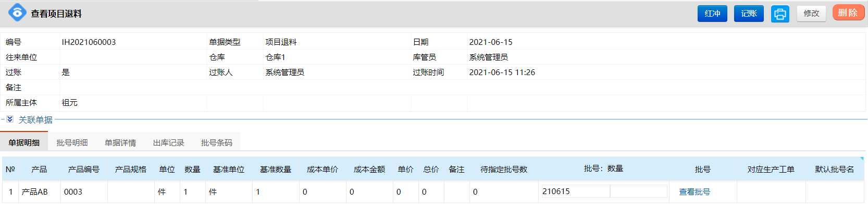Click the 记账 button
868x204 pixels.
tap(749, 14)
